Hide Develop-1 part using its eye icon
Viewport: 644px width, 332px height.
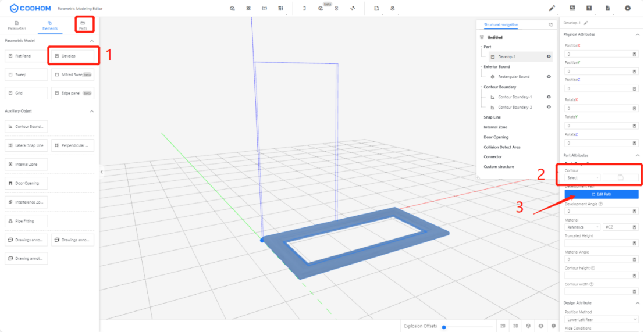coord(549,56)
